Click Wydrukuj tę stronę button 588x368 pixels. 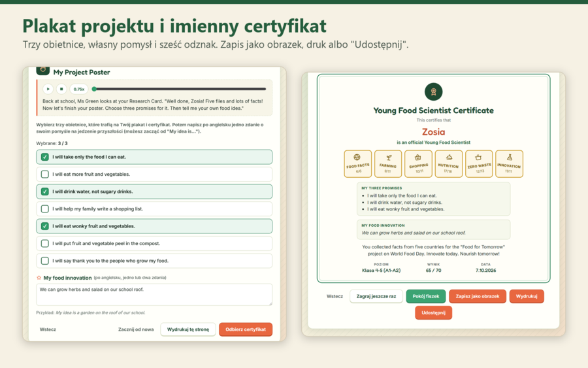click(188, 329)
